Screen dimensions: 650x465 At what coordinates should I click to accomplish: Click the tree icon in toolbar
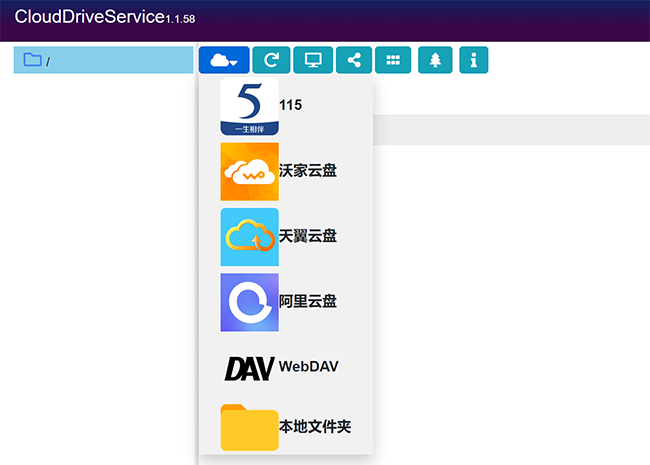[x=435, y=60]
